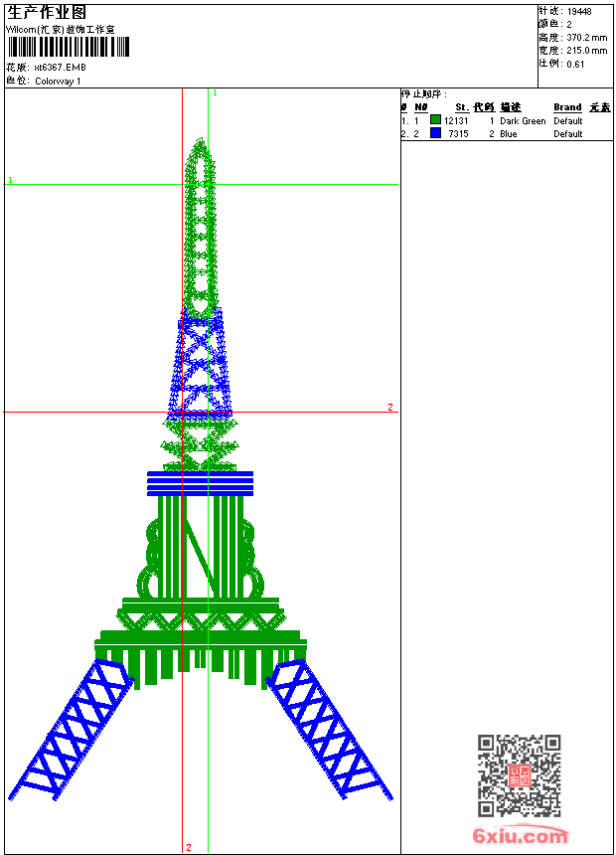The width and height of the screenshot is (616, 855).
Task: Click the St. column header
Action: pyautogui.click(x=461, y=107)
